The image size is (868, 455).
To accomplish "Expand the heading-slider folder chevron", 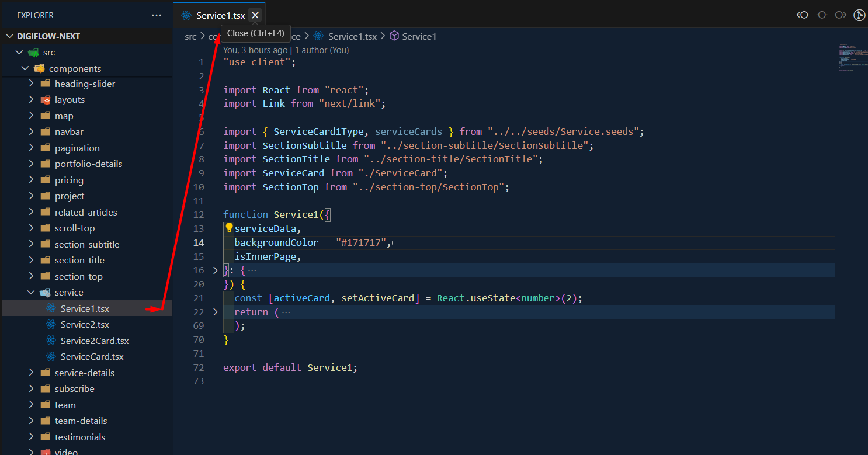I will [x=31, y=84].
